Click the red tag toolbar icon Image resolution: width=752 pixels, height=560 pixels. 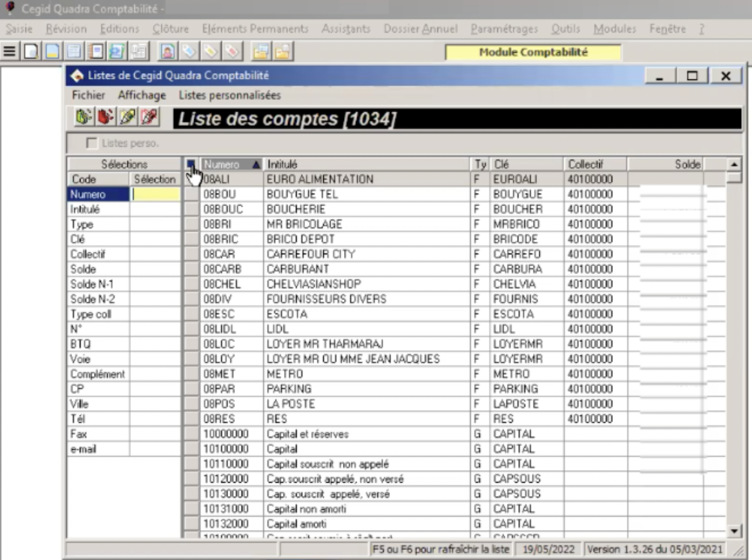232,51
